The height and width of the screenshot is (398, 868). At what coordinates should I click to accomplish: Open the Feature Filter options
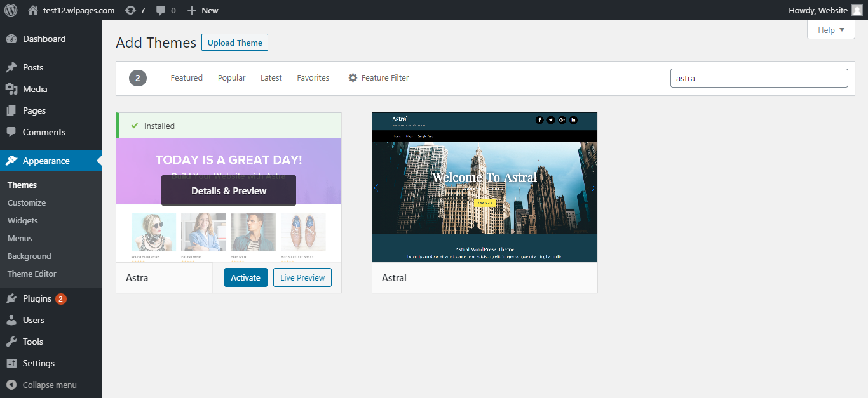(379, 78)
